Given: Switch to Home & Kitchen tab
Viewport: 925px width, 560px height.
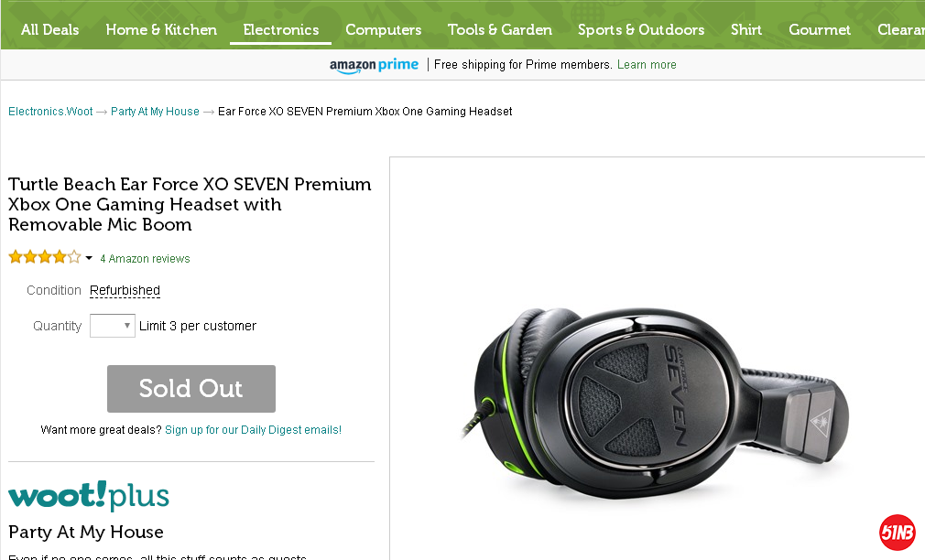Looking at the screenshot, I should (x=161, y=29).
